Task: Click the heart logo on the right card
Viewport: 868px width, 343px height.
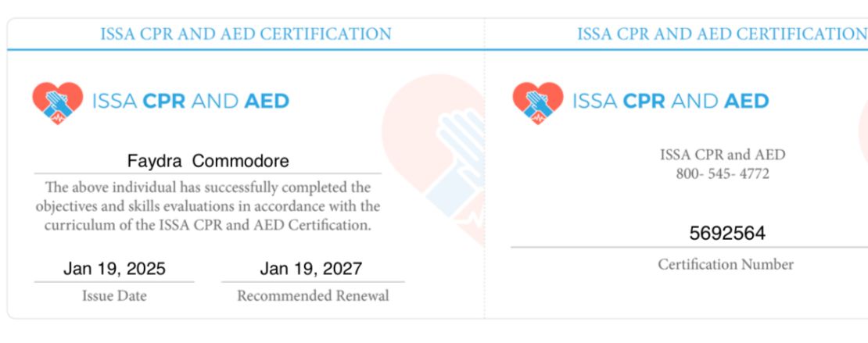Action: [537, 102]
